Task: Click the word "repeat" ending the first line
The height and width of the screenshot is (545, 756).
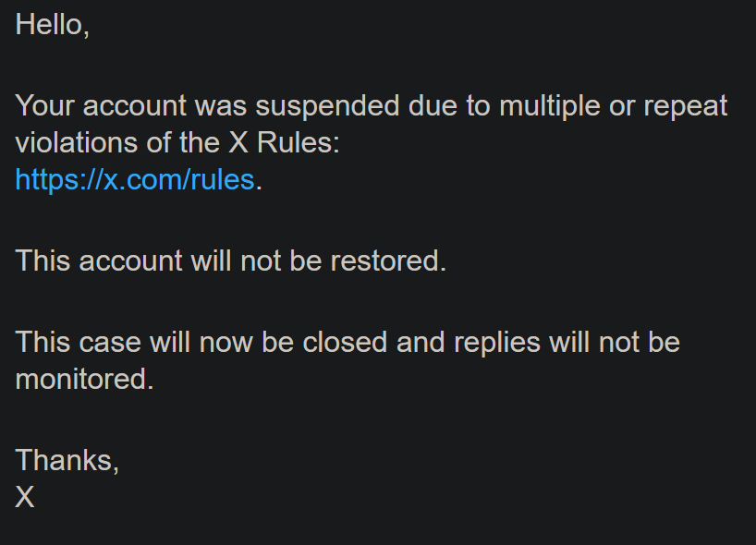Action: pyautogui.click(x=689, y=106)
